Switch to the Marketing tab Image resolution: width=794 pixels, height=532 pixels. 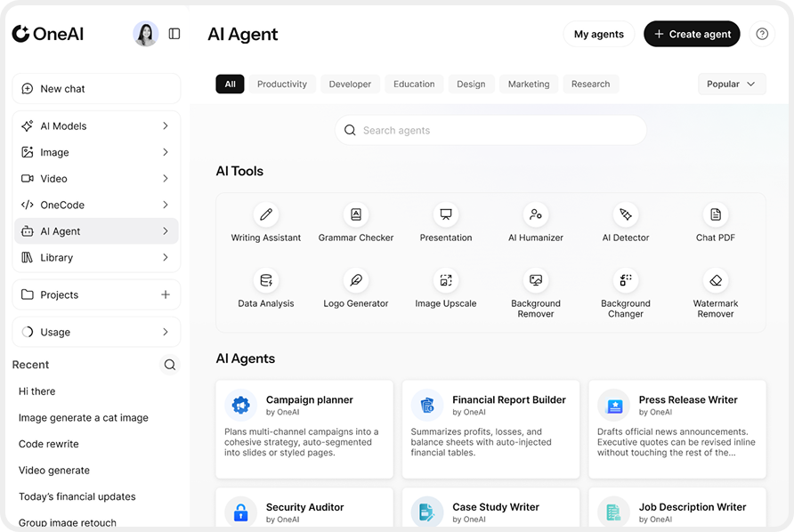(529, 84)
